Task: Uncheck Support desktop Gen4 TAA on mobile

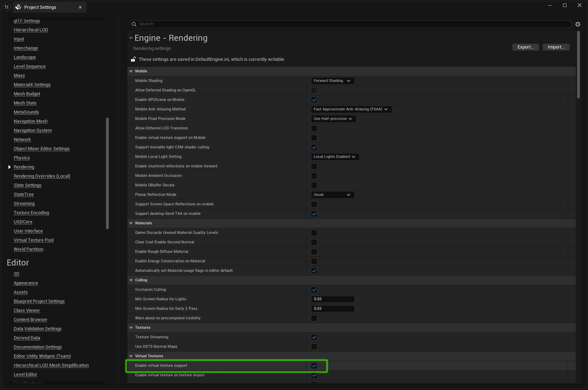Action: point(314,214)
